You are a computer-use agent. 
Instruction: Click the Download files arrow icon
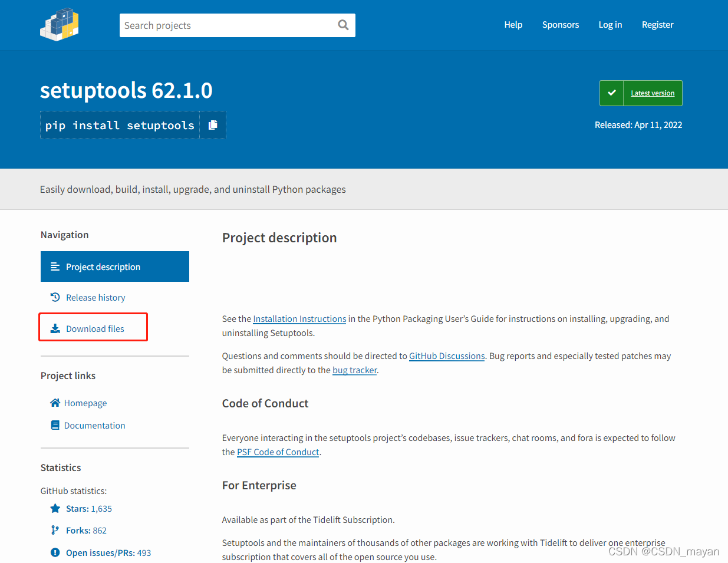pyautogui.click(x=55, y=328)
